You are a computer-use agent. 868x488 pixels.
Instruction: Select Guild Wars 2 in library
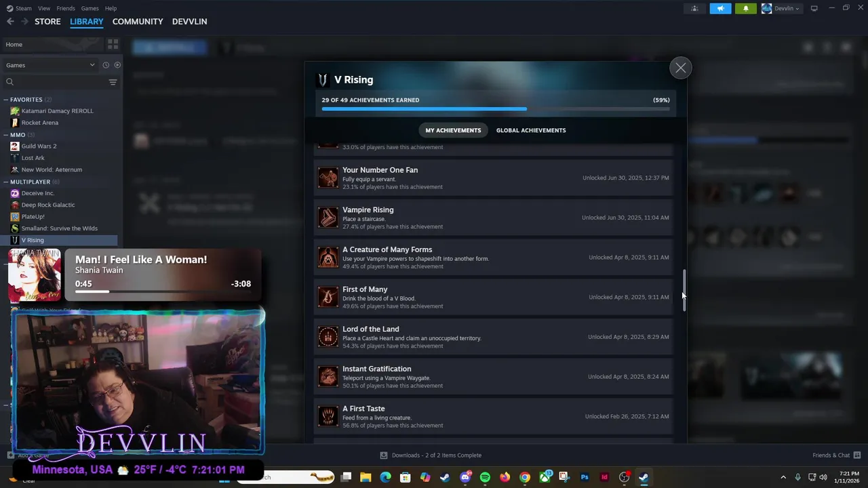(39, 146)
